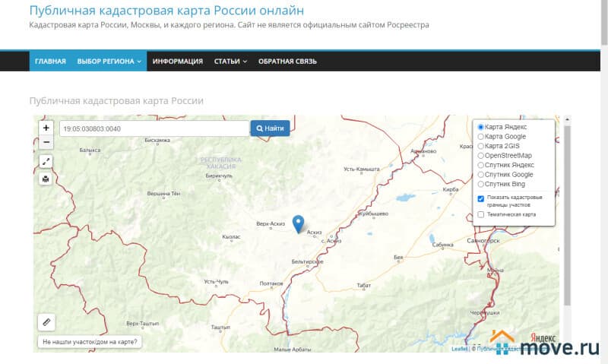Click Не нашли участок/дом на карте button
This screenshot has height=364, width=608.
tap(90, 342)
